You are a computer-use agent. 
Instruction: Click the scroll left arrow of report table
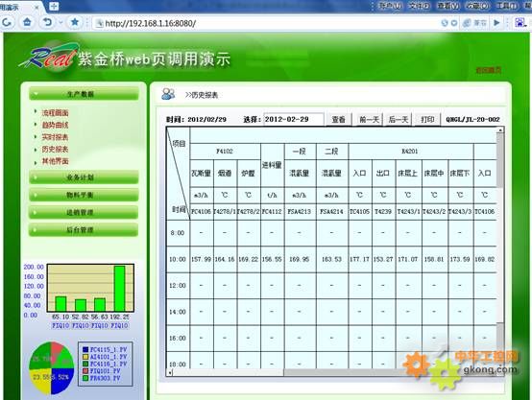click(170, 373)
